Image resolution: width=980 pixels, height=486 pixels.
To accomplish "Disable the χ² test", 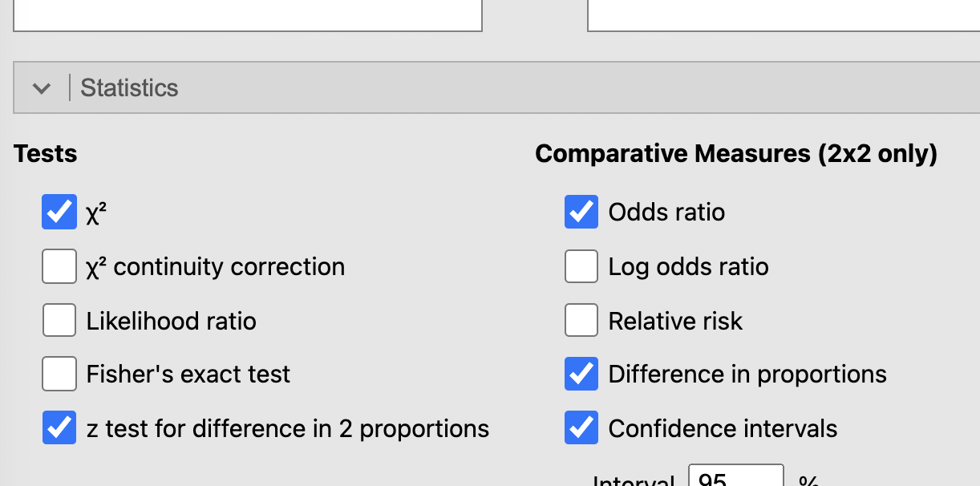I will point(59,212).
